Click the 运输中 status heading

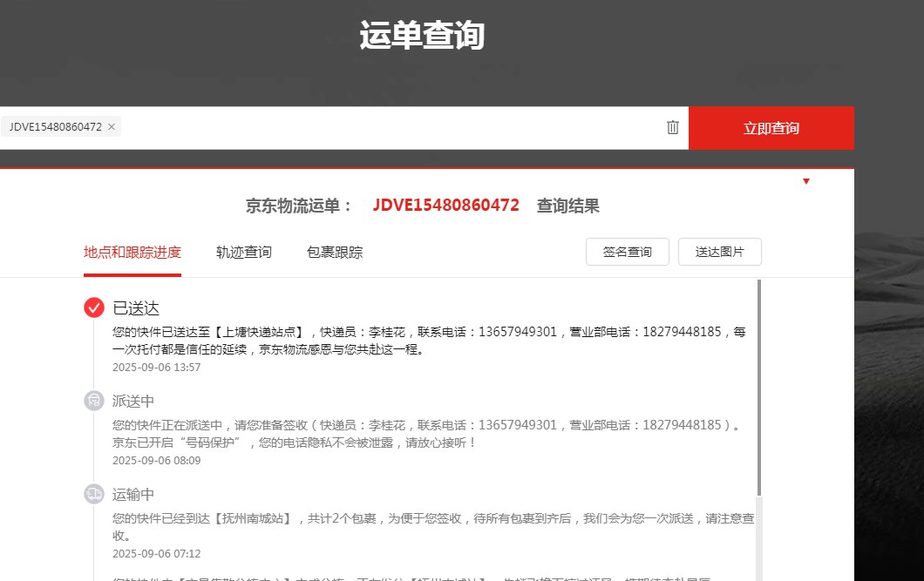[133, 495]
